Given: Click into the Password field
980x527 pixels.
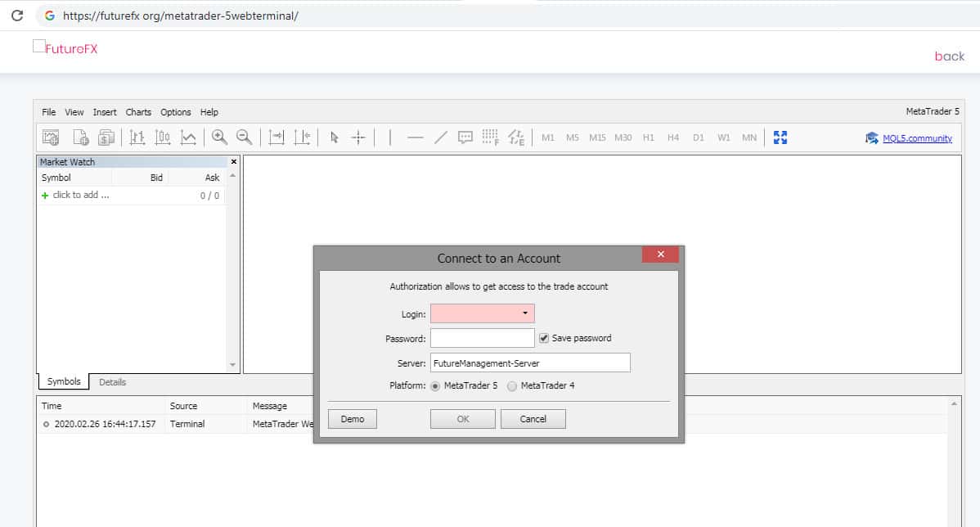Looking at the screenshot, I should (482, 338).
